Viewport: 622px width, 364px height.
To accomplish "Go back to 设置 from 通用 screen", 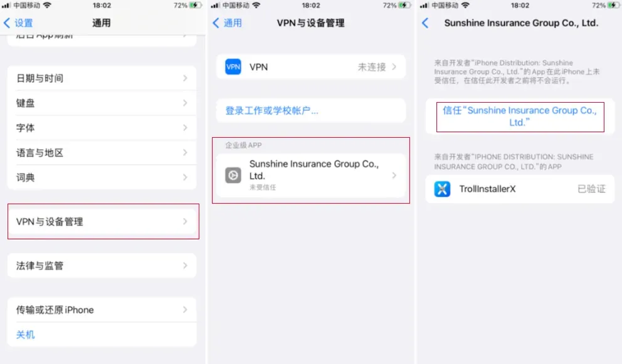I will [x=18, y=23].
